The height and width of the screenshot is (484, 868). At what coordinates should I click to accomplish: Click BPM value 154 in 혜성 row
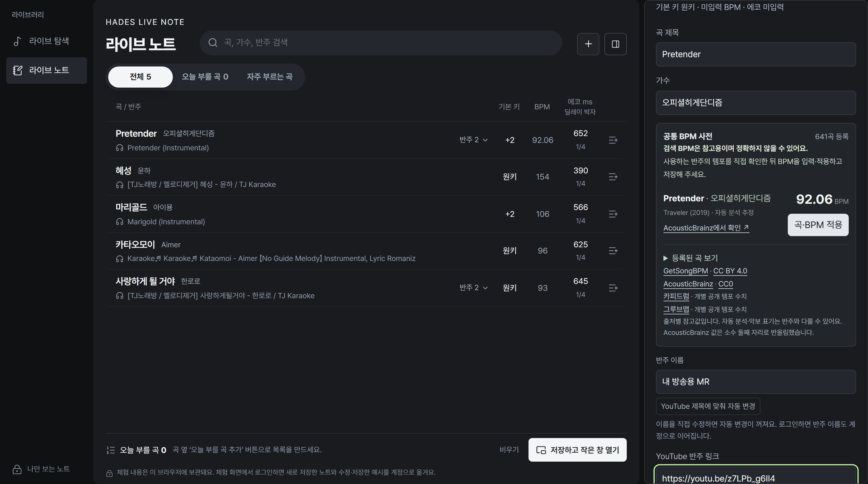pyautogui.click(x=542, y=176)
